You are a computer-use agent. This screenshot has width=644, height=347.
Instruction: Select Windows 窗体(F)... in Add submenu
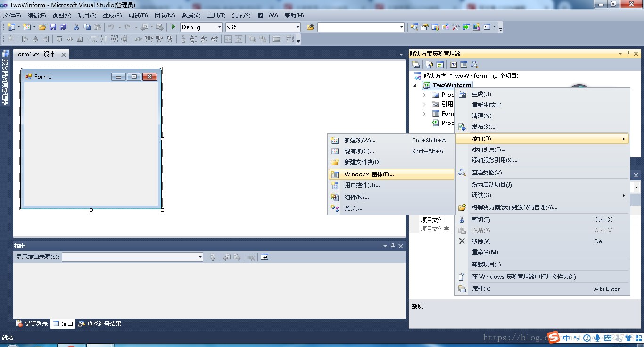pyautogui.click(x=391, y=174)
